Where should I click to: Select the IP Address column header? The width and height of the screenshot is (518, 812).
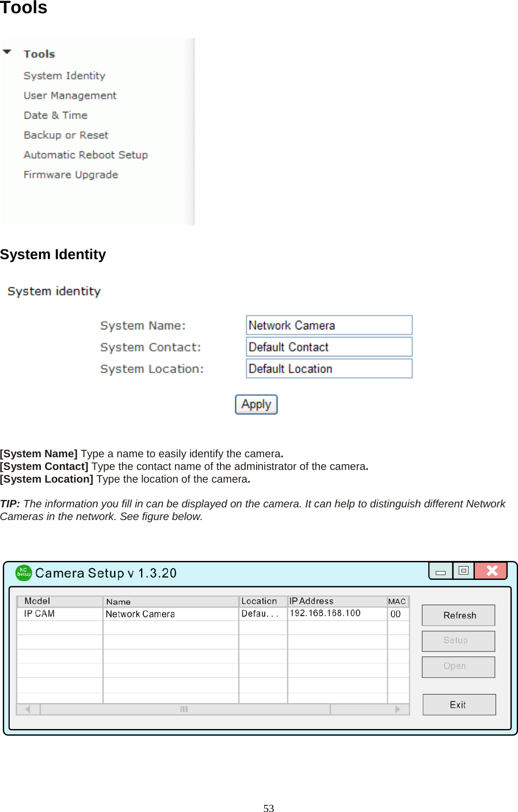[311, 601]
